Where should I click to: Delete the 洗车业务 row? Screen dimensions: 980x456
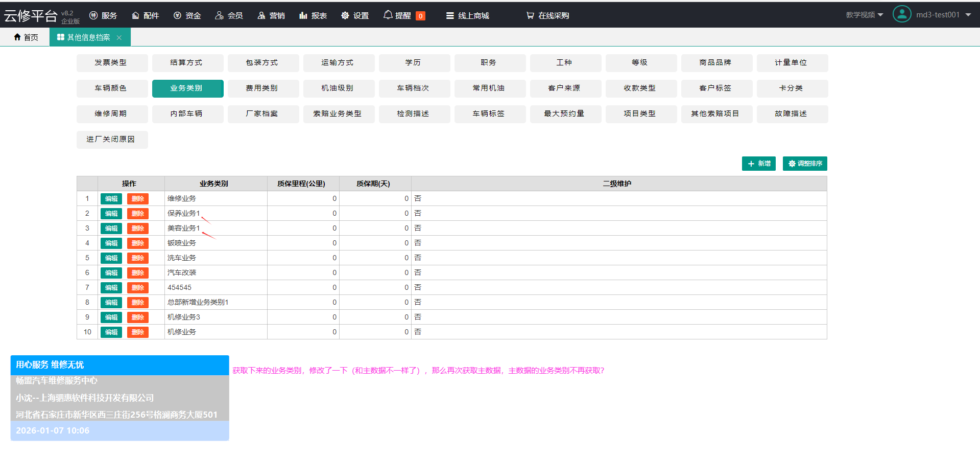[x=137, y=258]
